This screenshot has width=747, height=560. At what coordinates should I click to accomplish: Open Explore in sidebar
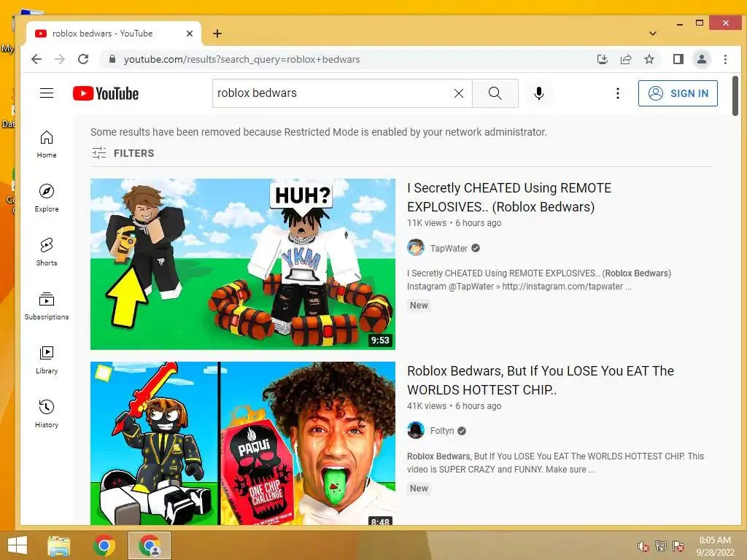[47, 198]
